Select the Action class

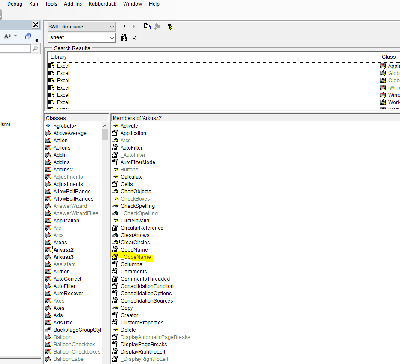click(x=60, y=140)
